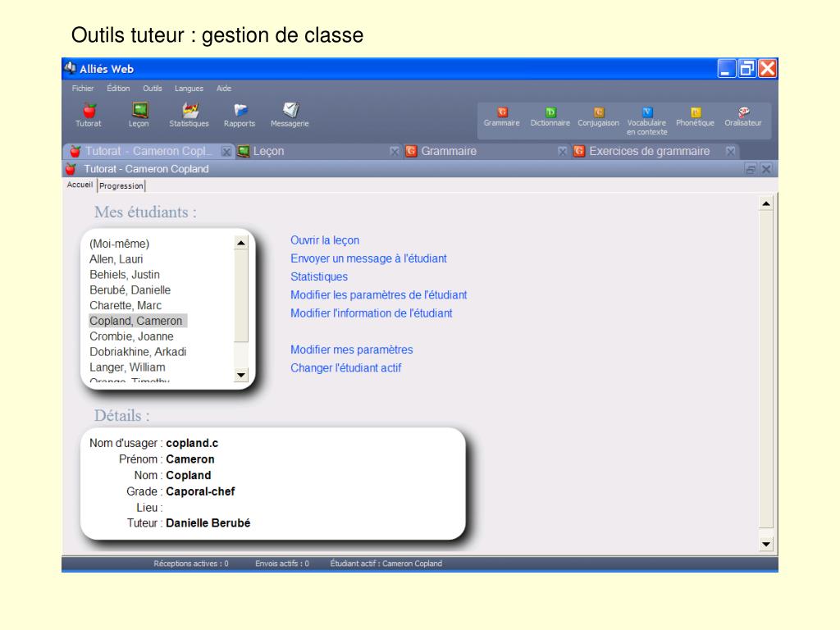Launch the Grammaire reference tool
Image resolution: width=840 pixels, height=630 pixels.
502,116
